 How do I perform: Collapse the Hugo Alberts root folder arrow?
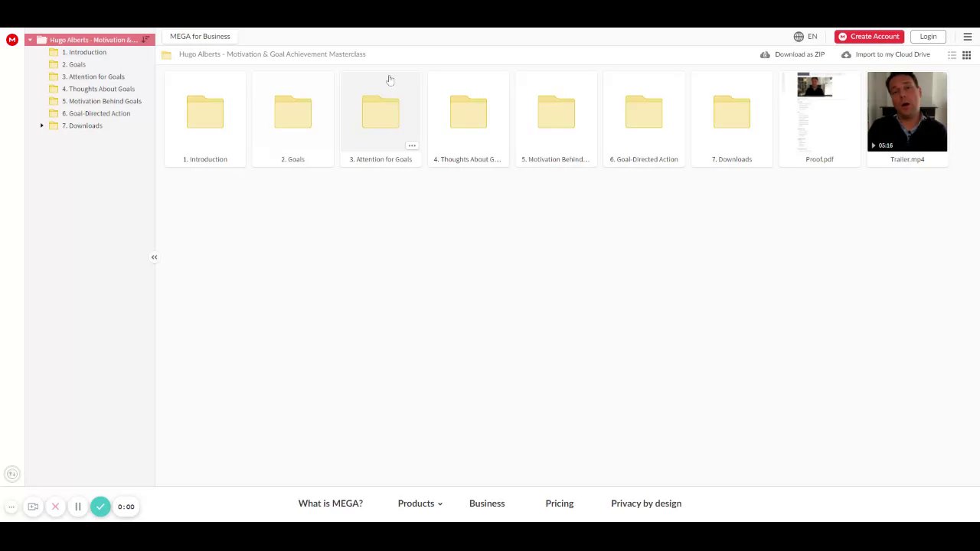point(30,40)
